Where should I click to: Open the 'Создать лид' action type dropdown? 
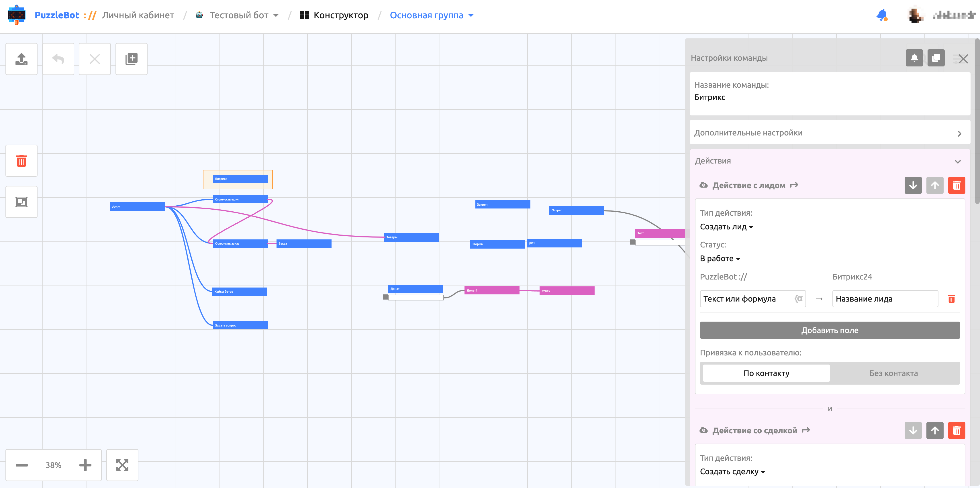(726, 227)
